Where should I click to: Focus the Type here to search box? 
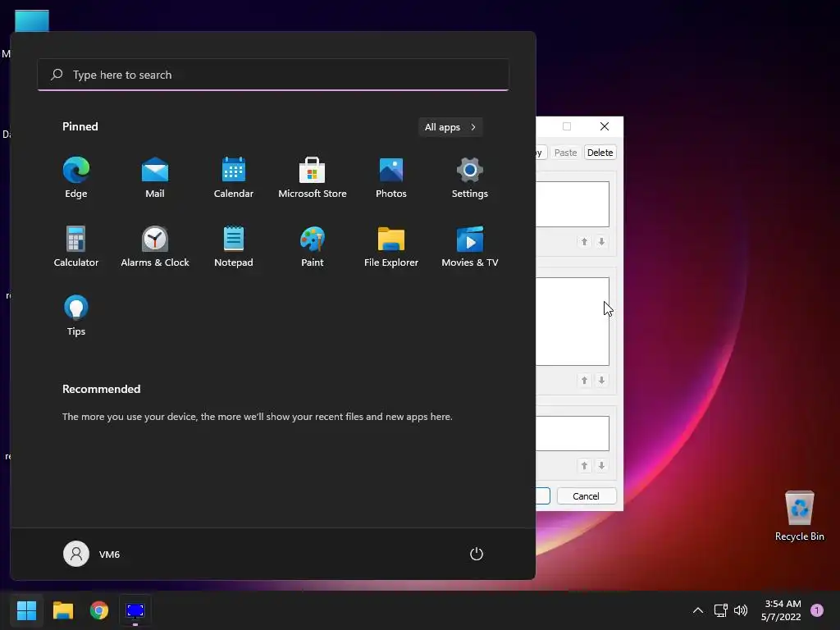click(273, 75)
